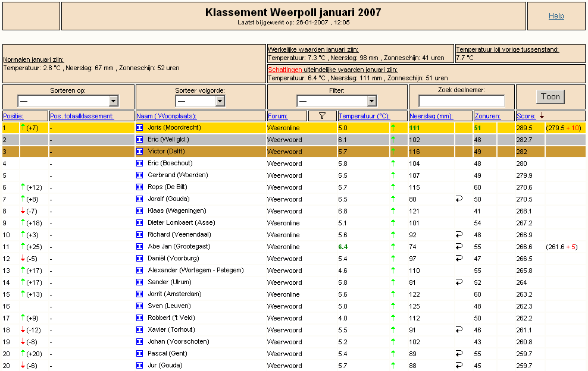Open the 'Sorteren op' dropdown

click(68, 101)
